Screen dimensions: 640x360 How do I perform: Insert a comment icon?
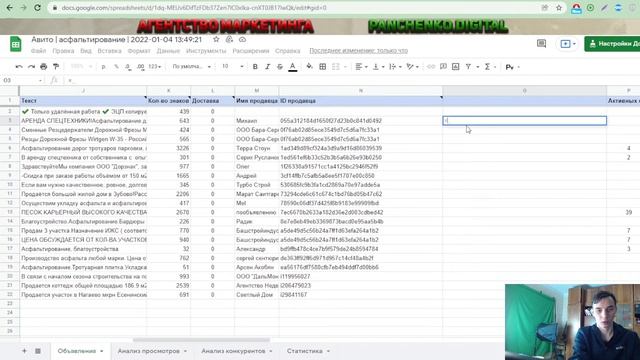443,67
